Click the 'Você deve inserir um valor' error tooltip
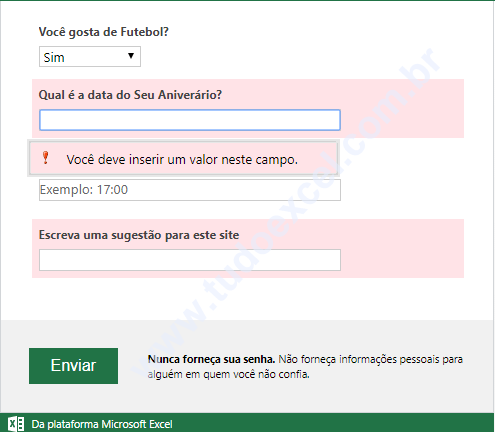495x432 pixels. [183, 158]
